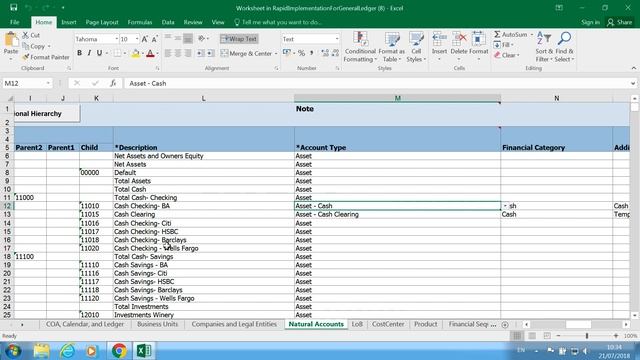Increase font size with the large A
Image resolution: width=640 pixels, height=360 pixels.
coord(144,39)
